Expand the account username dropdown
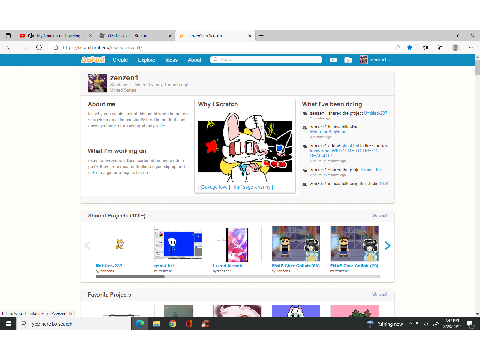The height and width of the screenshot is (360, 480). coord(380,60)
